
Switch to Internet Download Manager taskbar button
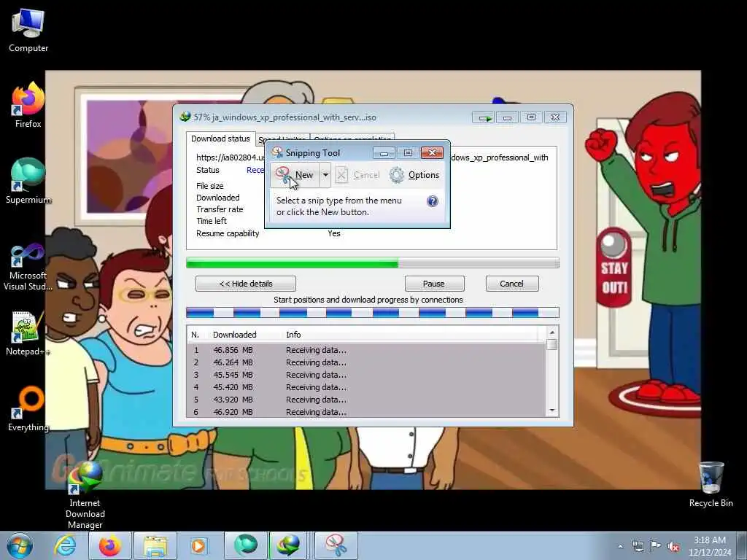coord(289,545)
